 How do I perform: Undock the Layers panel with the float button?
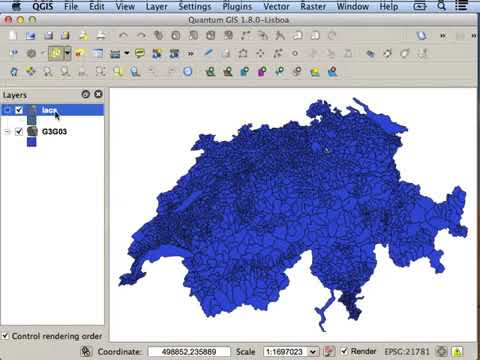86,94
